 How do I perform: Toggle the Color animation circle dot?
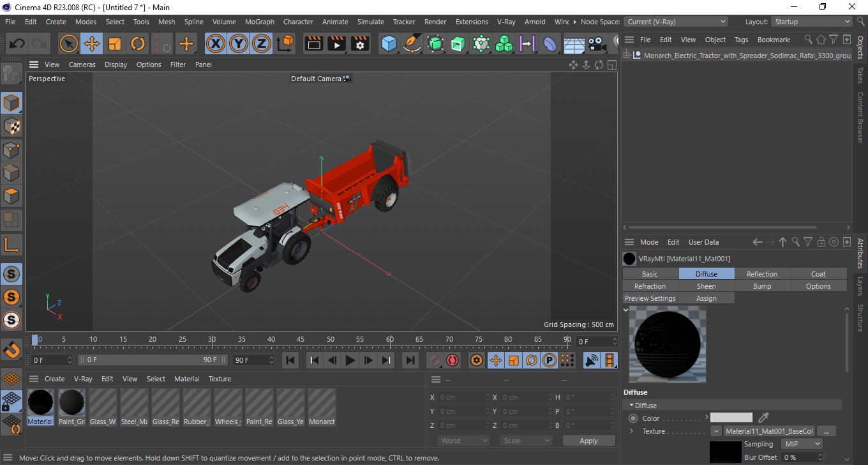click(x=633, y=418)
